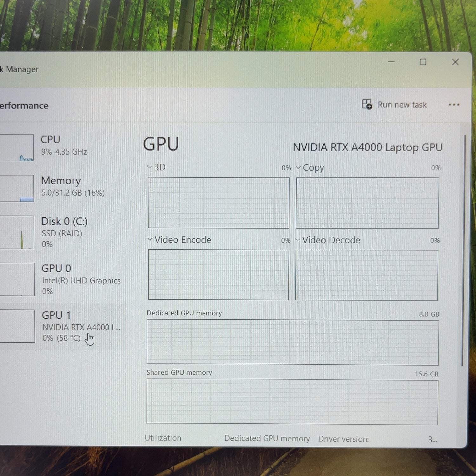Click the NVIDIA RTX A4000 Laptop GPU title

tap(367, 148)
